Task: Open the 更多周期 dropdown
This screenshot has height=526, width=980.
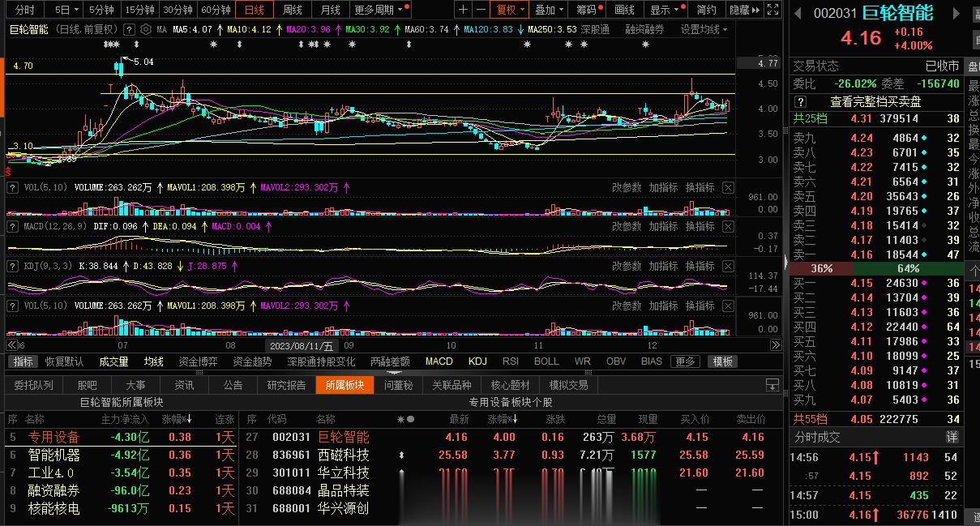Action: coord(379,10)
